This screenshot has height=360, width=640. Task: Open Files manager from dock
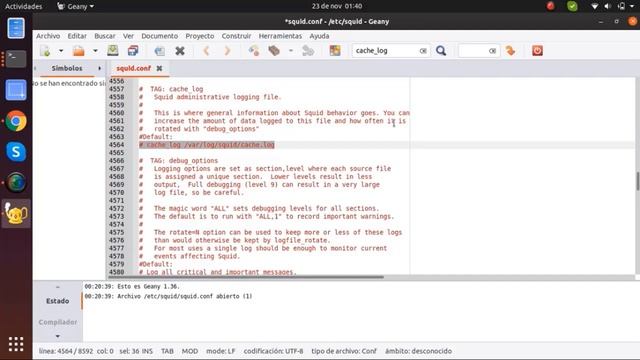coord(16,28)
